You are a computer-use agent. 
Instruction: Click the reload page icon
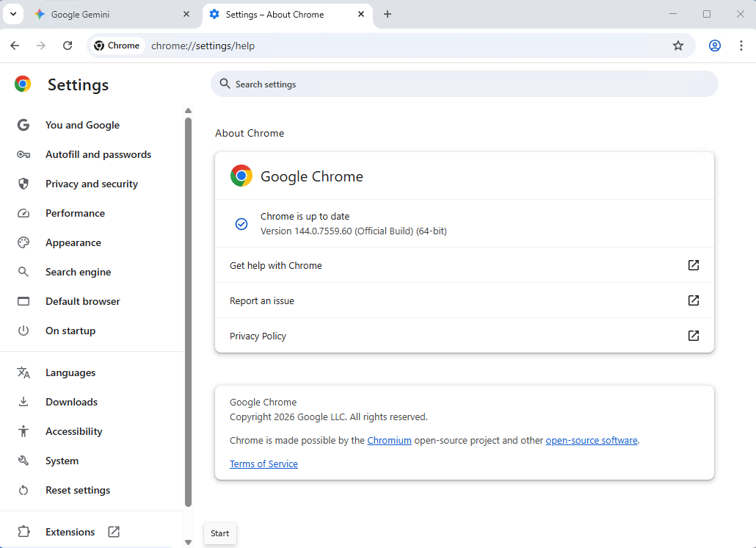point(68,46)
